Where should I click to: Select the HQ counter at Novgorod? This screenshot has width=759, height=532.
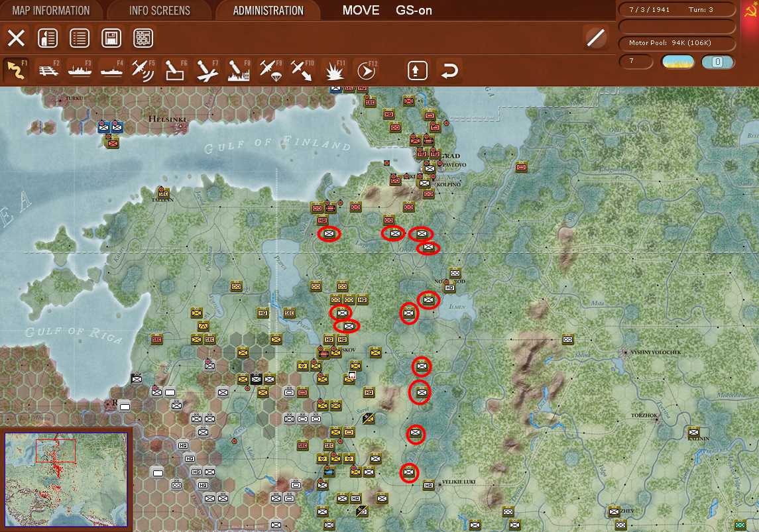[x=449, y=288]
